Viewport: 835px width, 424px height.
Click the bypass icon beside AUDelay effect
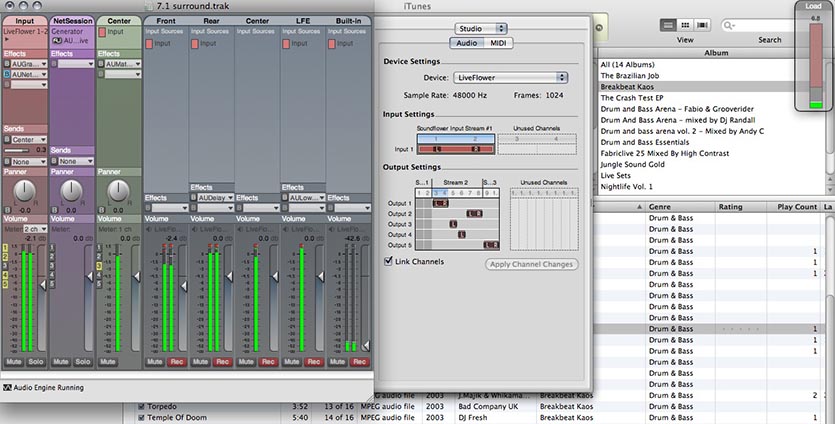pos(193,198)
